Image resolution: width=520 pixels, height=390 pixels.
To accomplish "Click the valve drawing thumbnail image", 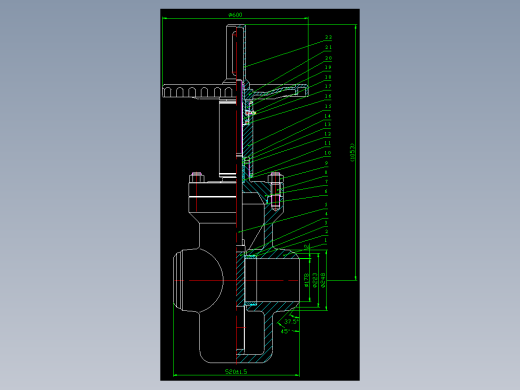I will pos(260,195).
